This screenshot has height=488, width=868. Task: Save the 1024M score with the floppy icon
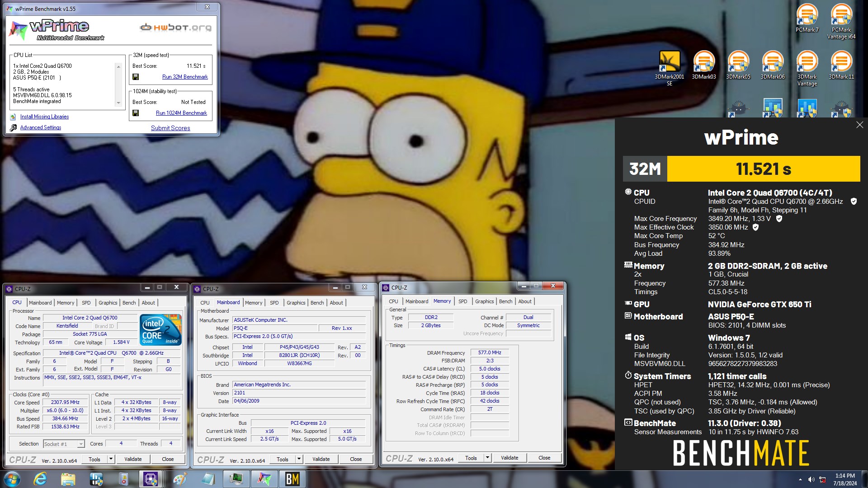(x=136, y=113)
